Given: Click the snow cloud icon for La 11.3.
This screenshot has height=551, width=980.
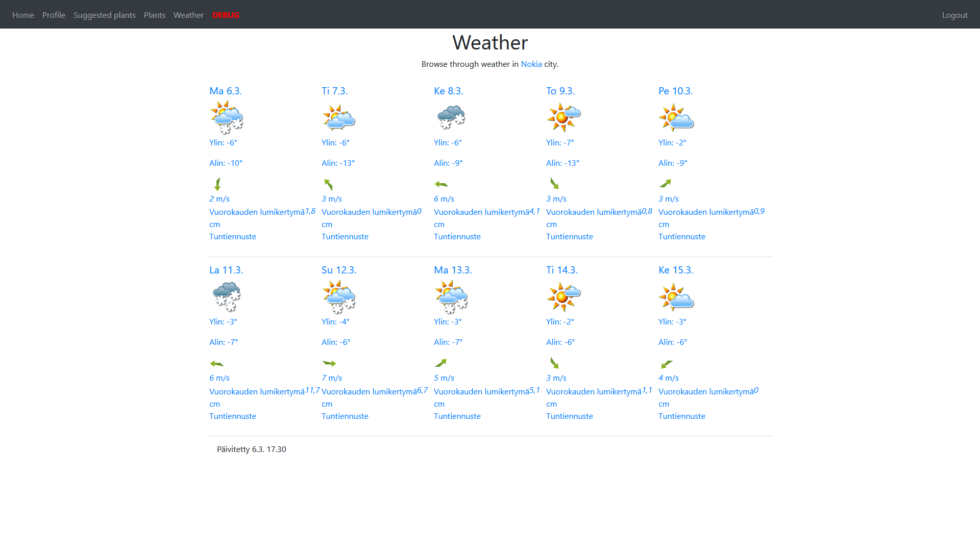Looking at the screenshot, I should tap(227, 296).
